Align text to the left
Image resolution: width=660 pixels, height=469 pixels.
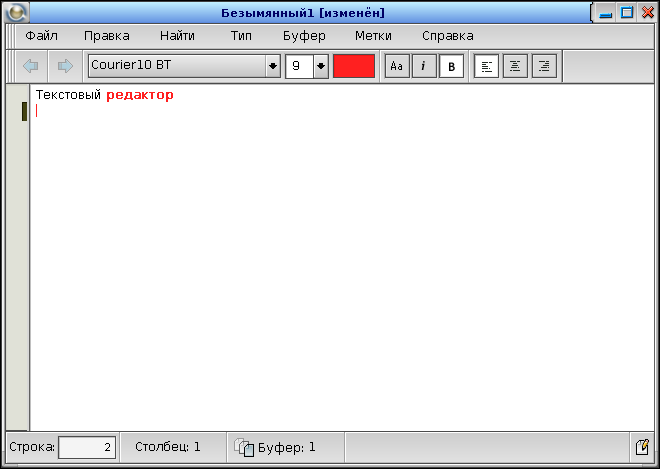coord(487,66)
